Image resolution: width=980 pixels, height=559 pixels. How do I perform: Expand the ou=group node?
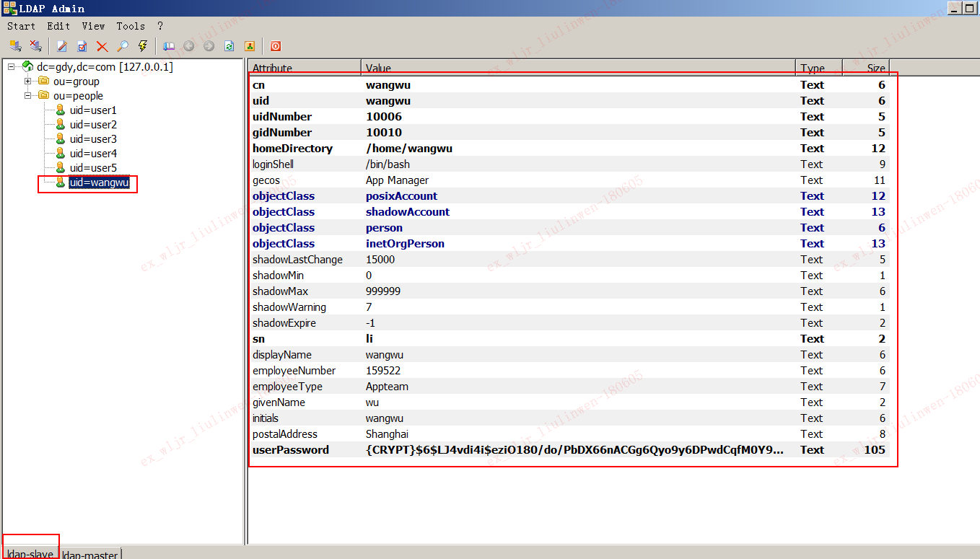(28, 82)
